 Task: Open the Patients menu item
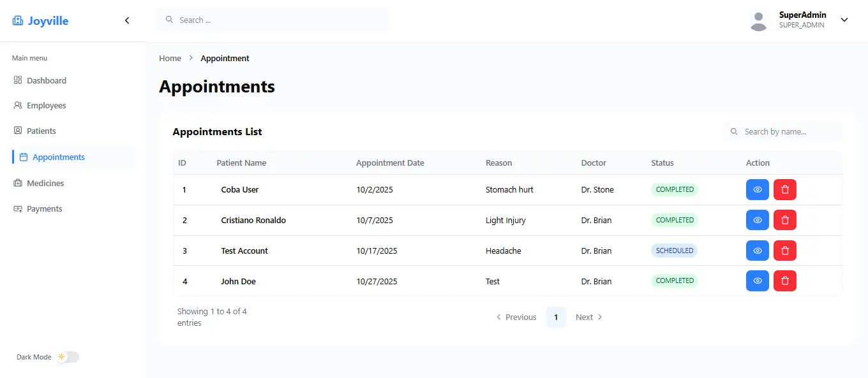[x=41, y=131]
